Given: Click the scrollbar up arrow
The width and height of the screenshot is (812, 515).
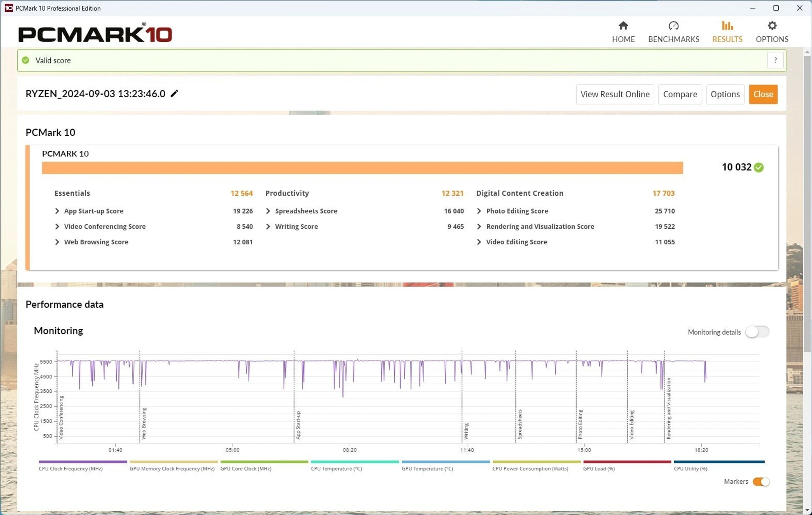Looking at the screenshot, I should (807, 52).
